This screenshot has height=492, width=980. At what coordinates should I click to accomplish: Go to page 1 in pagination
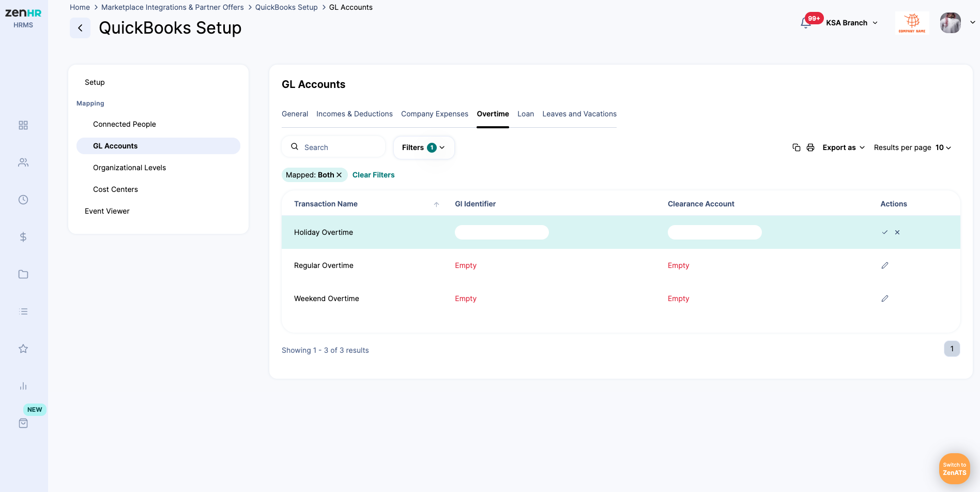(952, 349)
